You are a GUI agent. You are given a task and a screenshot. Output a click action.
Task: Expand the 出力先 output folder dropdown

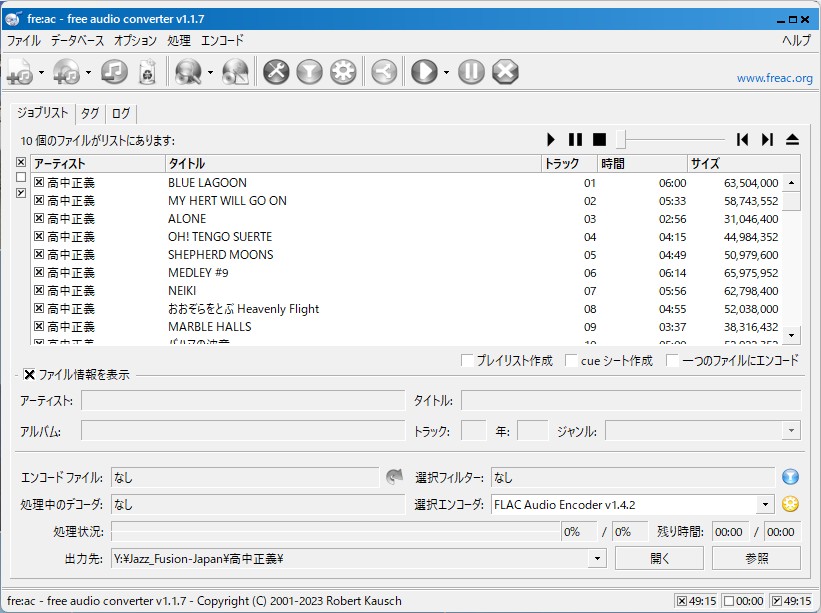598,558
